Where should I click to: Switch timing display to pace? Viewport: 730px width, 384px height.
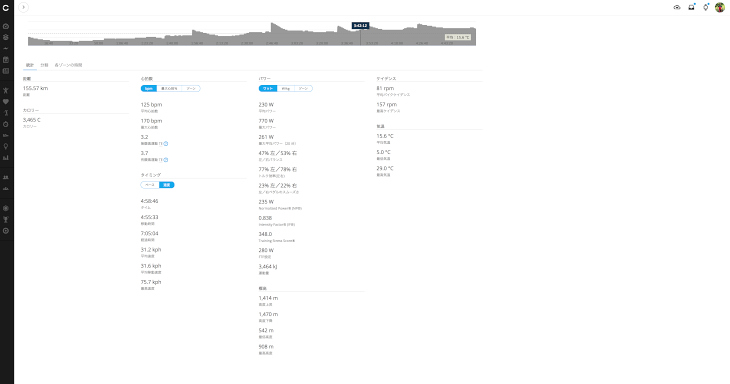coord(149,185)
